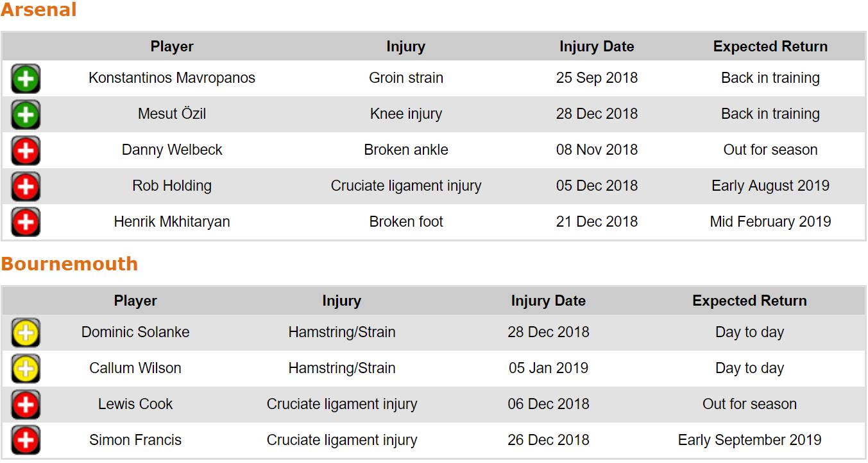This screenshot has width=868, height=463.
Task: Click the red injury icon beside Henrik Mkhitaryan
Action: pyautogui.click(x=26, y=222)
